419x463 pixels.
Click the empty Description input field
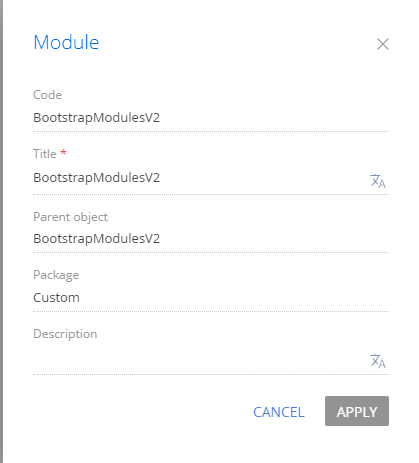[x=200, y=361]
